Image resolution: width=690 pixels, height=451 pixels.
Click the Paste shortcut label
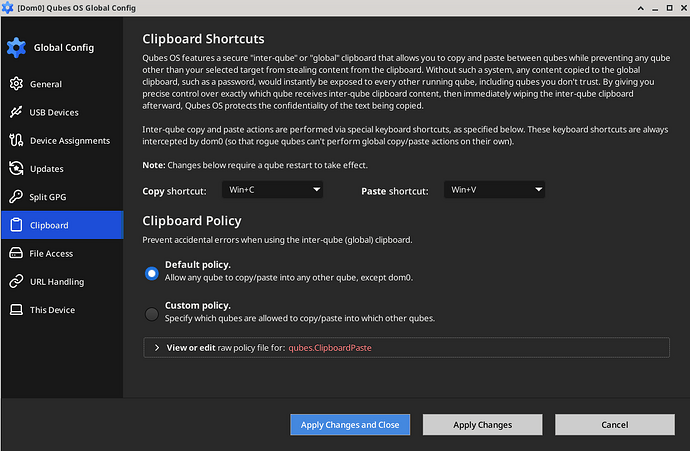pos(395,191)
